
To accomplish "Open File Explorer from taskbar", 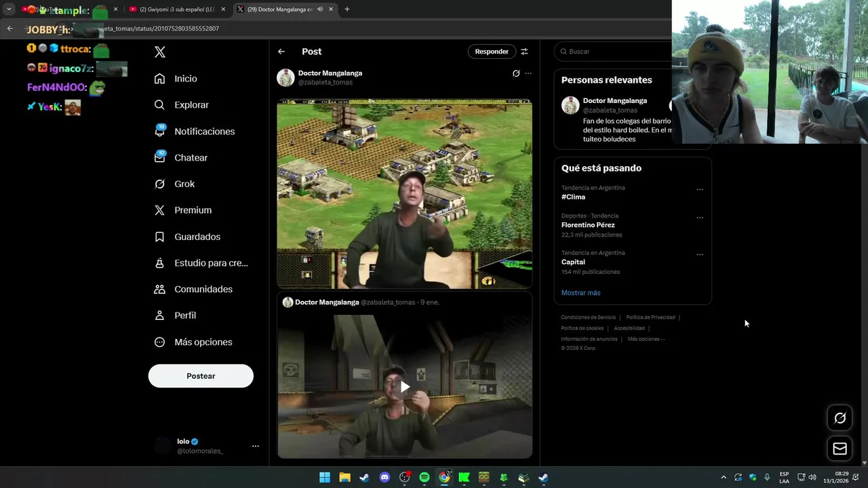I will coord(344,477).
